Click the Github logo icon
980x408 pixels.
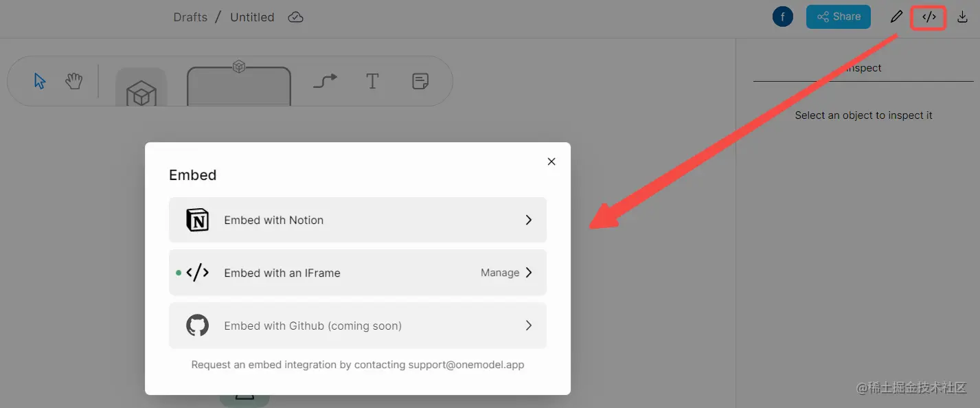(x=198, y=326)
